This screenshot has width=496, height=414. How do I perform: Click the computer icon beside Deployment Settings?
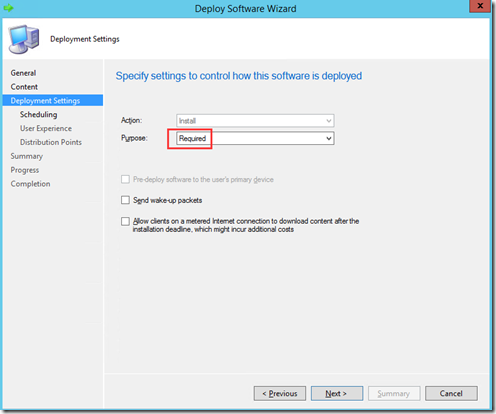click(24, 39)
